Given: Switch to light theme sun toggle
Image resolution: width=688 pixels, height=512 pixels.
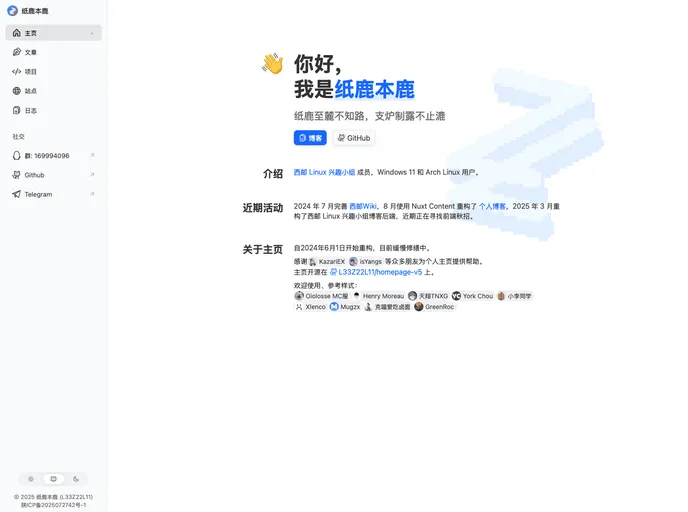Looking at the screenshot, I should click(31, 479).
